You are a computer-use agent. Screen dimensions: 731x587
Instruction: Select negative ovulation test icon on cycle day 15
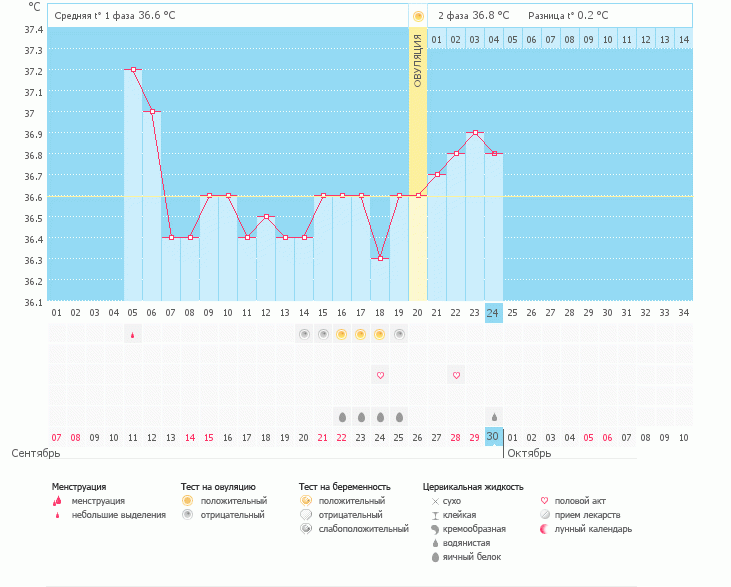(x=323, y=334)
